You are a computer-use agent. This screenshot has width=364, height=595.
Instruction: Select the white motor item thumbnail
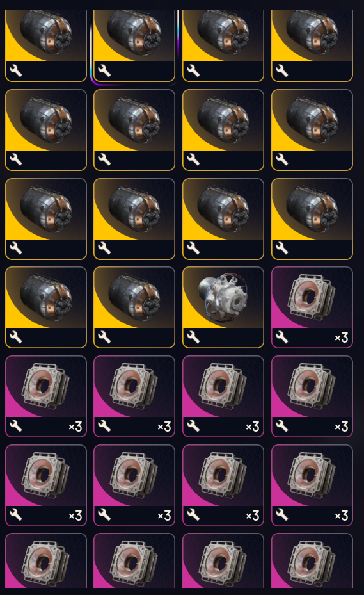[223, 307]
